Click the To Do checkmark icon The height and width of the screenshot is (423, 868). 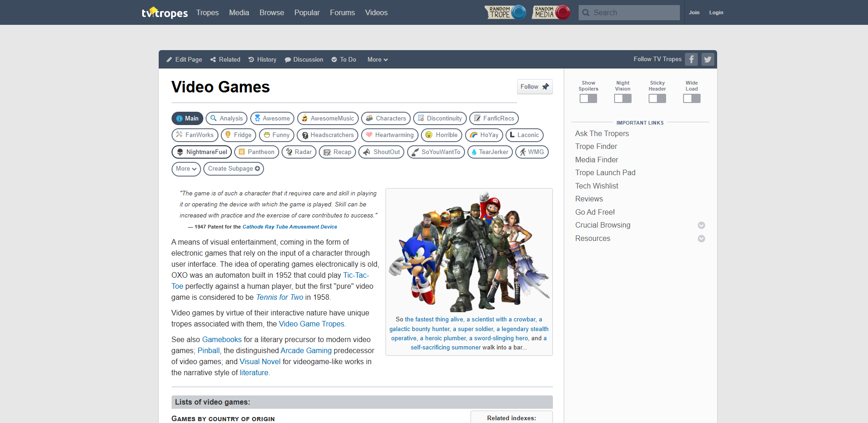pyautogui.click(x=334, y=60)
